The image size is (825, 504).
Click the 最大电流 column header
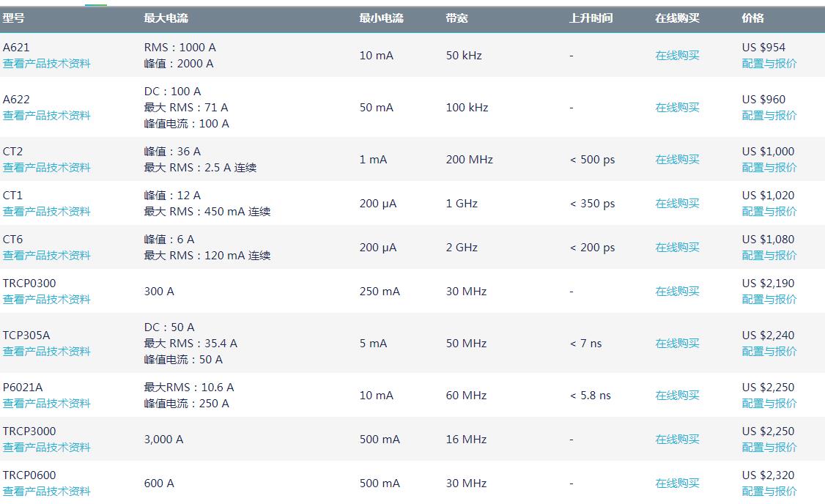[x=166, y=18]
